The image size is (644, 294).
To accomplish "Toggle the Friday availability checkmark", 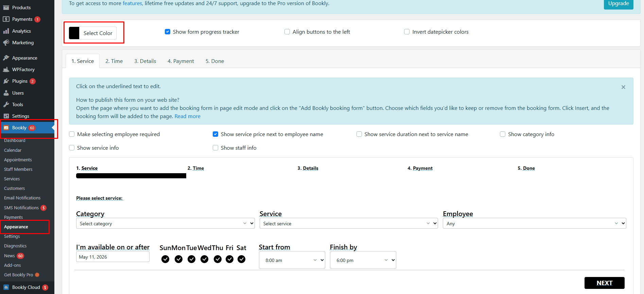I will (x=230, y=259).
